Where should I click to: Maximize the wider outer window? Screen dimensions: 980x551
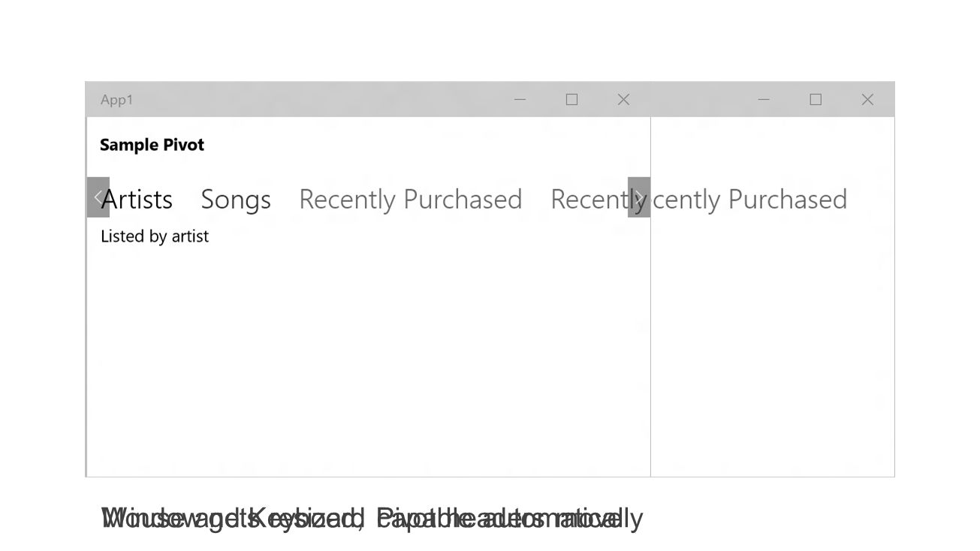[x=816, y=99]
